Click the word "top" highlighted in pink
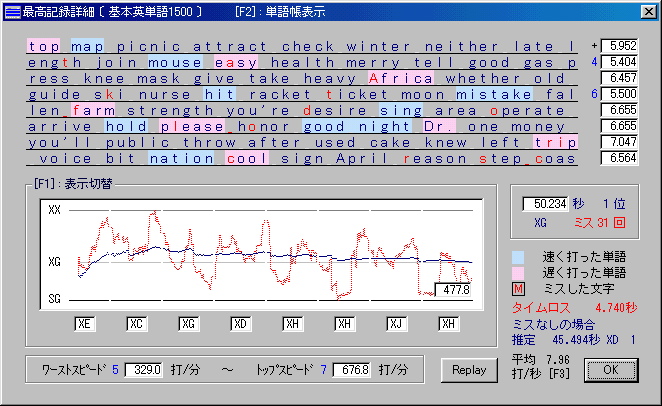 (43, 46)
